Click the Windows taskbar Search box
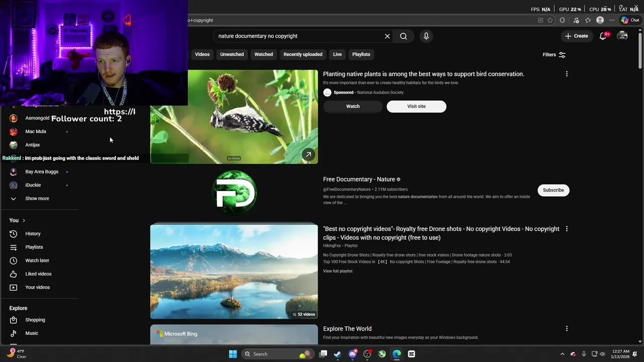This screenshot has width=644, height=362. pos(279,354)
